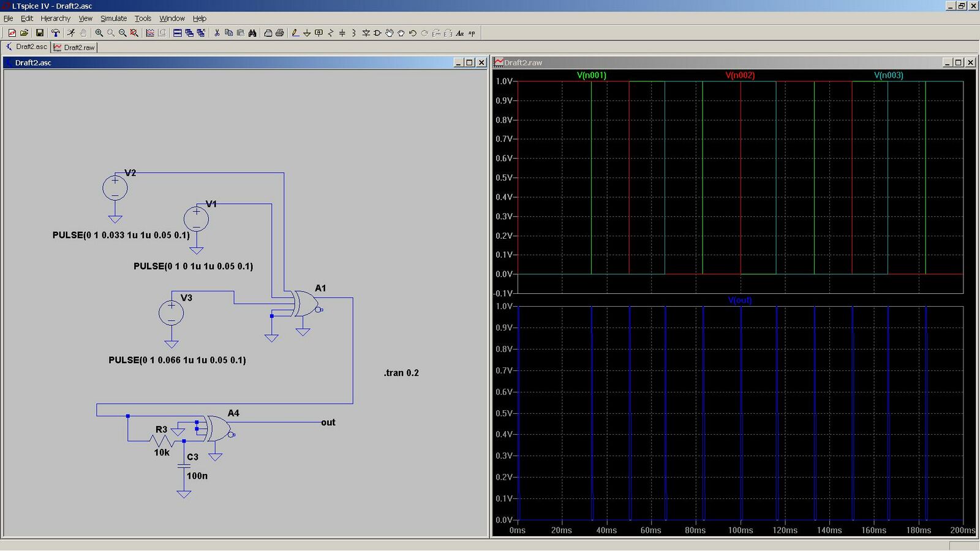Click the Undo arrow icon
Screen dimensions: 980x551
tap(413, 33)
